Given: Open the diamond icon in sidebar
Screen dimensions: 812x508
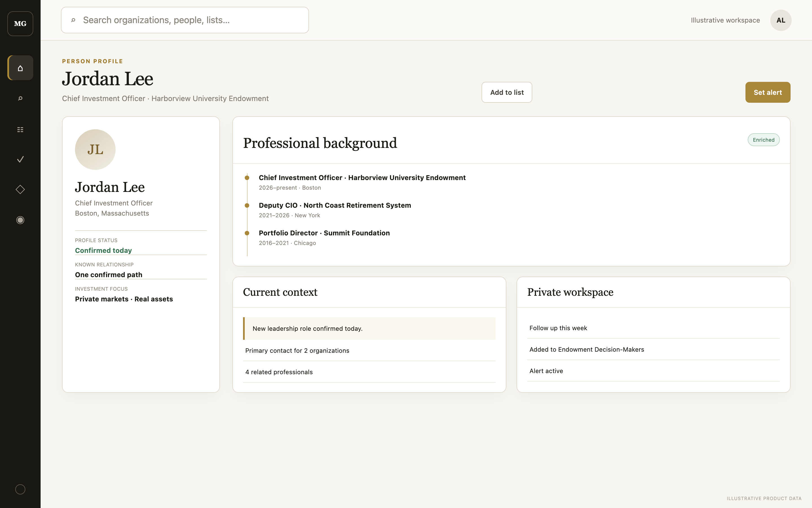Looking at the screenshot, I should 20,189.
